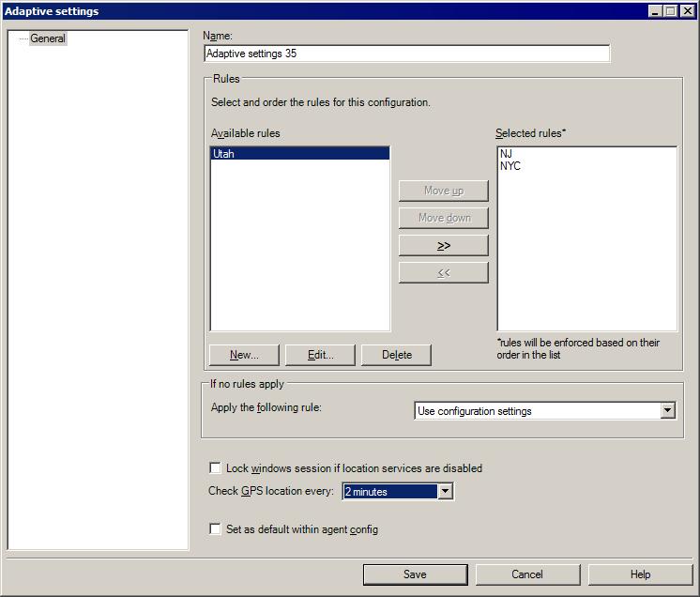700x597 pixels.
Task: Maximize the Adaptive settings window
Action: point(670,11)
